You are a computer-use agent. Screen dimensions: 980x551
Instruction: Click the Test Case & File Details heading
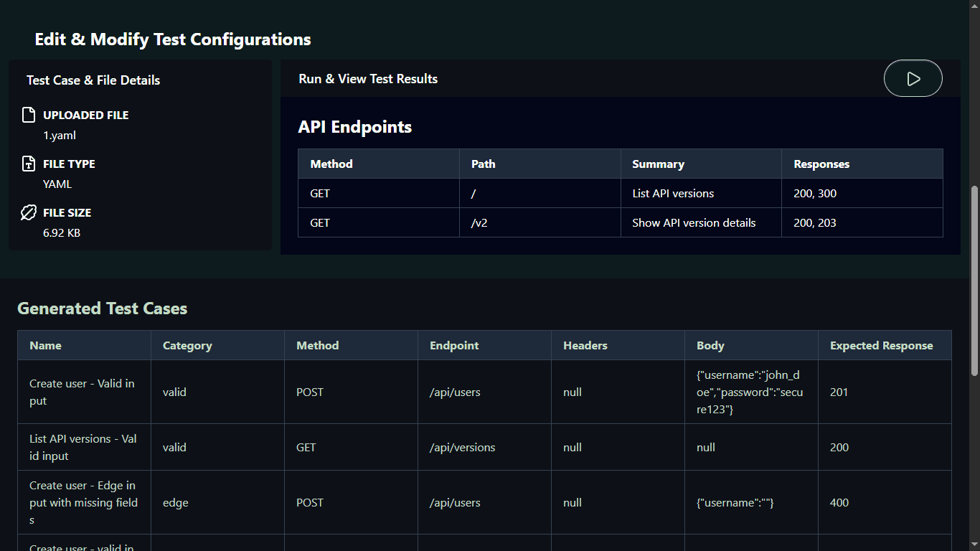click(93, 80)
